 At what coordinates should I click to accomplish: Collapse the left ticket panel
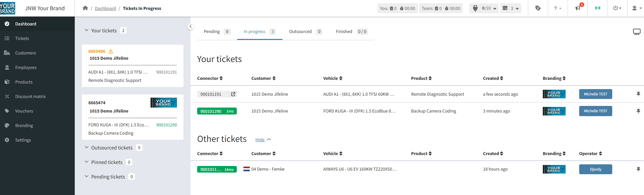point(191,26)
